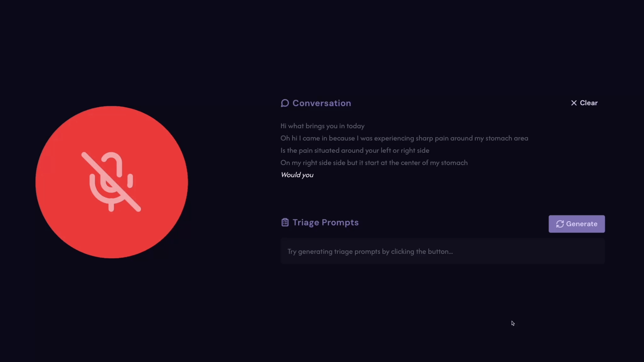Viewport: 644px width, 362px height.
Task: Click the refresh arrows icon in Generate
Action: pos(560,224)
